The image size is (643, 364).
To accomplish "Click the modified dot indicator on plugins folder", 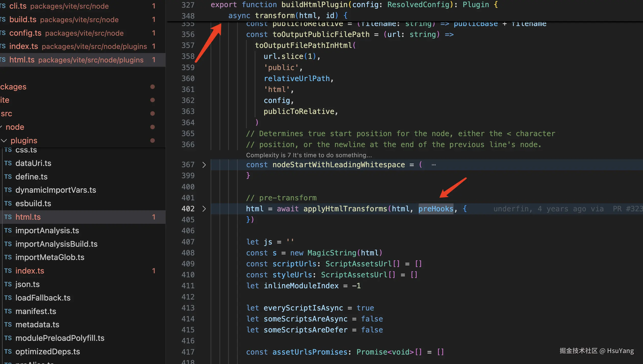I will (x=152, y=140).
